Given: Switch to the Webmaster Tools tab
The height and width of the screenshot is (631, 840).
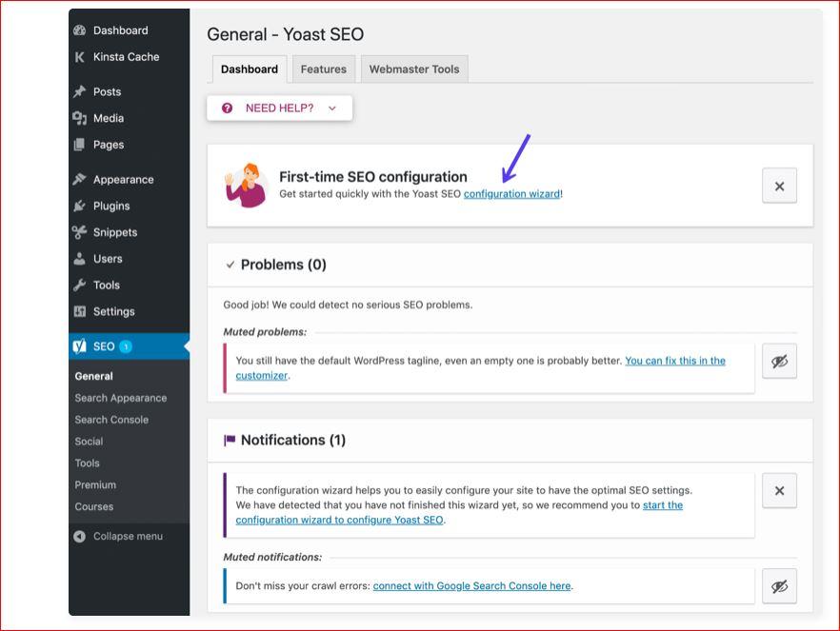Looking at the screenshot, I should [x=414, y=69].
